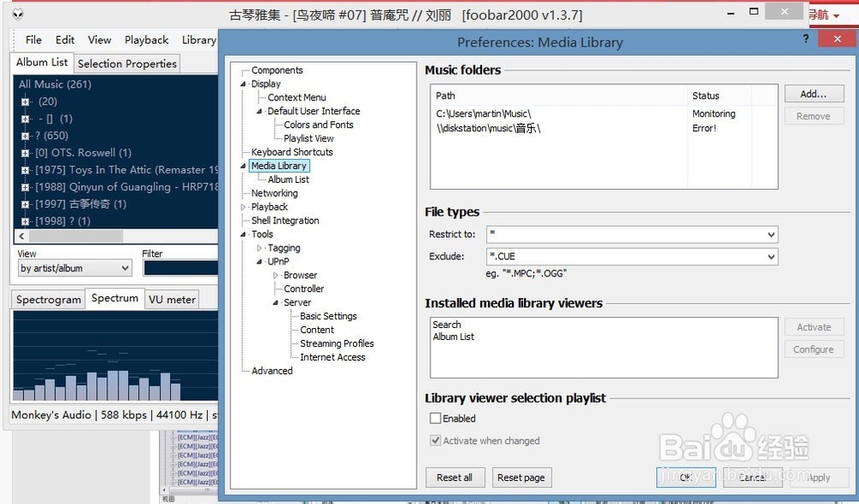Select the Album List item under Media Library
Screen dimensions: 859x504
[288, 179]
